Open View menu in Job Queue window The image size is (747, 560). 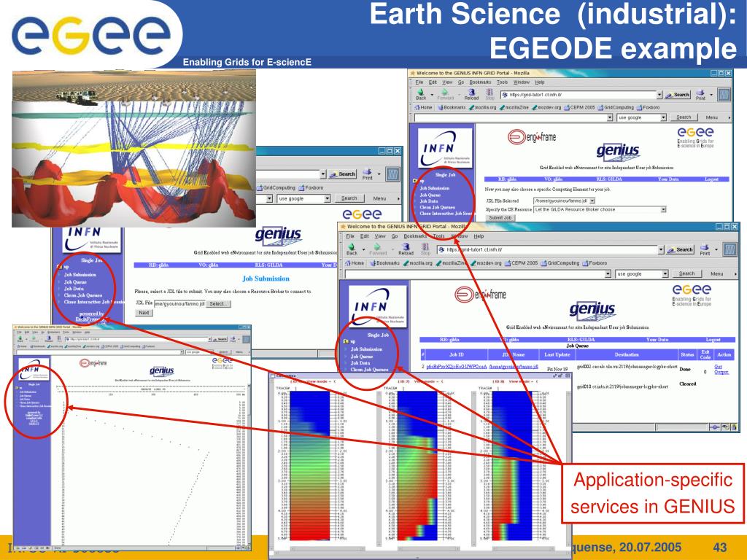[x=379, y=236]
